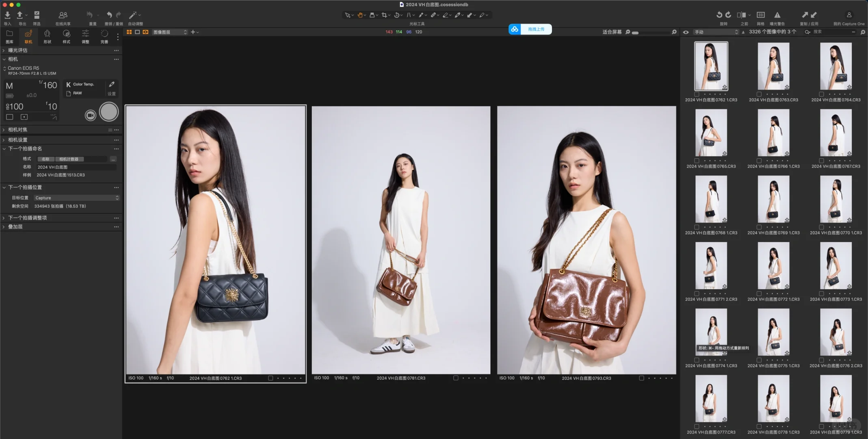The image size is (868, 439).
Task: Collapse the 相机 panel
Action: pyautogui.click(x=4, y=59)
